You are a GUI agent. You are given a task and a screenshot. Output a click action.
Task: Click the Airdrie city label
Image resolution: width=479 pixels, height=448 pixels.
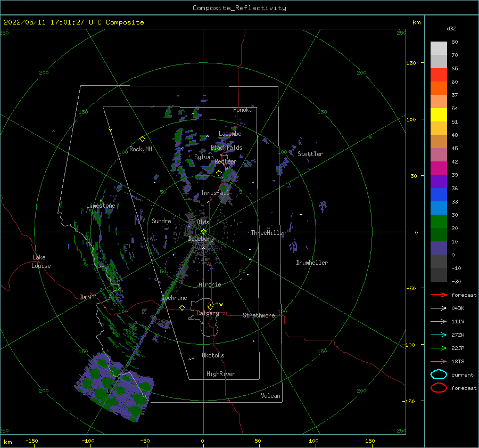coord(210,284)
